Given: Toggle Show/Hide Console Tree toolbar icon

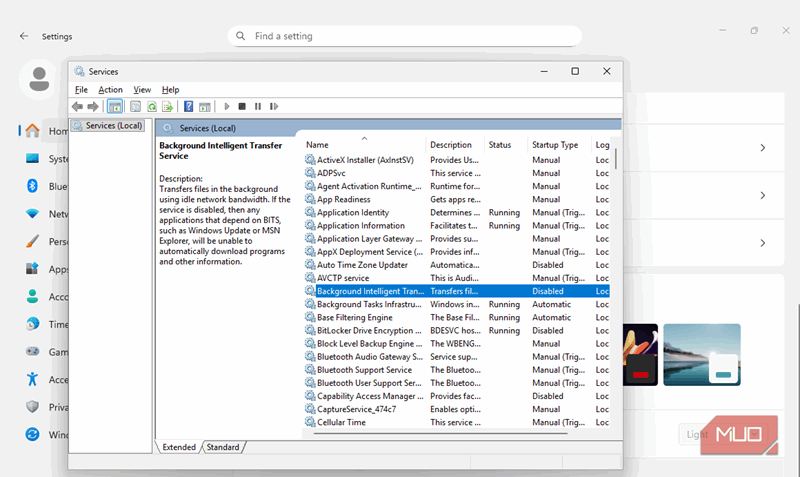Looking at the screenshot, I should click(x=115, y=106).
